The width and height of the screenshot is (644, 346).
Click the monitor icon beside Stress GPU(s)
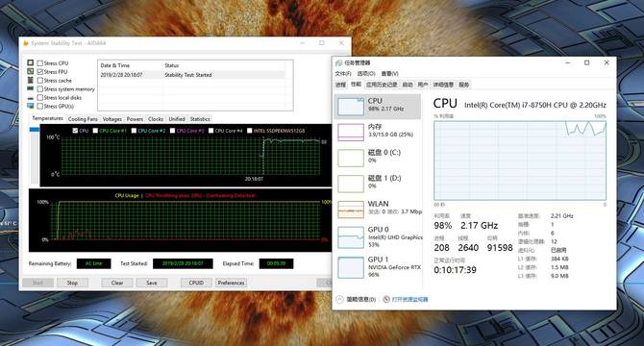31,106
